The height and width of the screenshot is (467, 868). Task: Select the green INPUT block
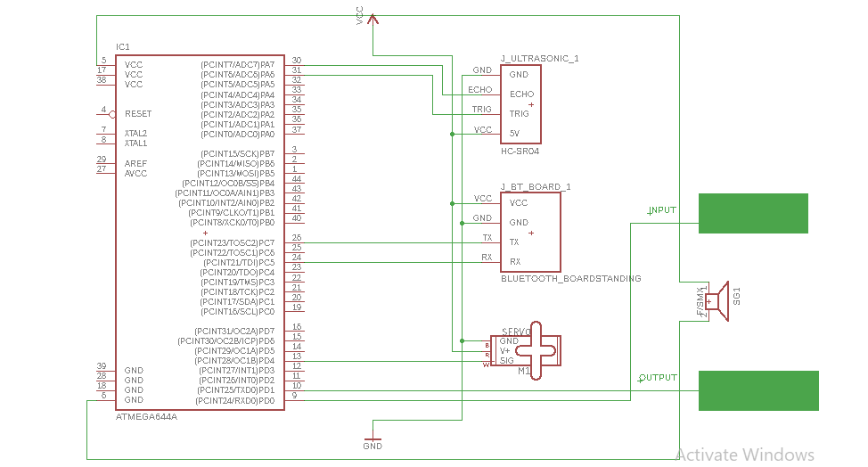tap(753, 213)
